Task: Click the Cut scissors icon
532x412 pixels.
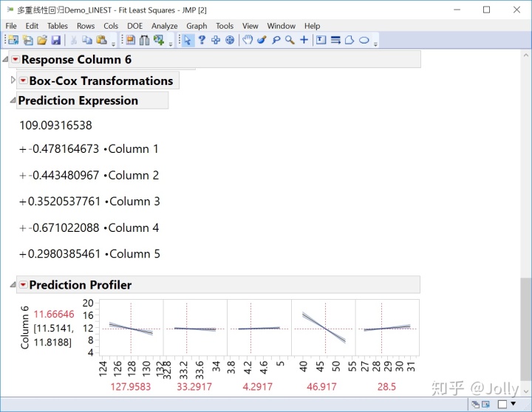Action: click(x=73, y=40)
